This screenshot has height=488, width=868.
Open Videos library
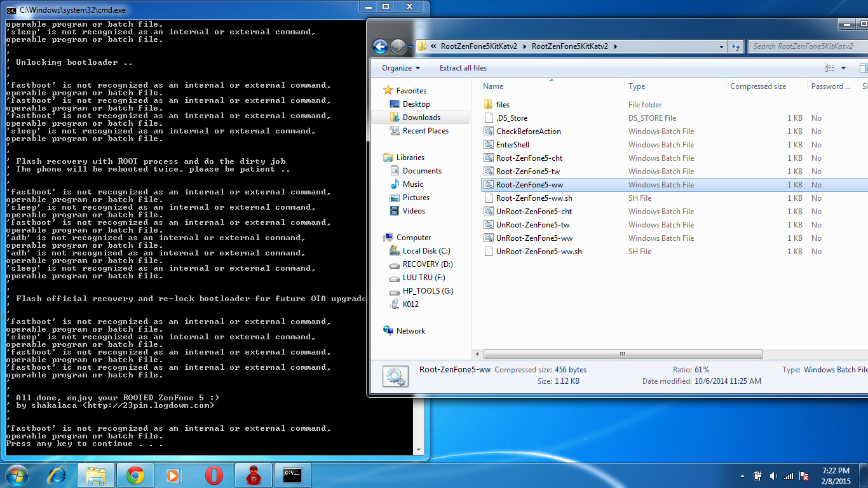pyautogui.click(x=414, y=211)
